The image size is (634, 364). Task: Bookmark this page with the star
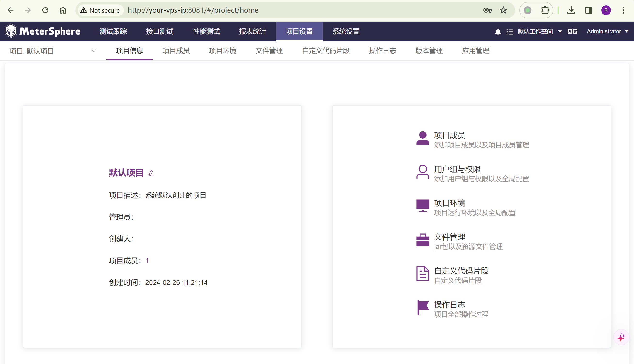(x=503, y=10)
